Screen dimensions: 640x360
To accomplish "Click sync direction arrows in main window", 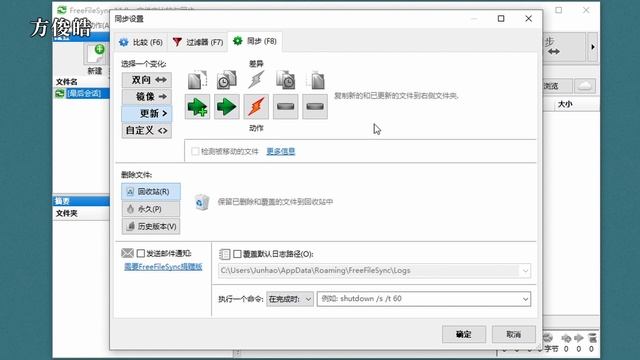I will click(554, 51).
